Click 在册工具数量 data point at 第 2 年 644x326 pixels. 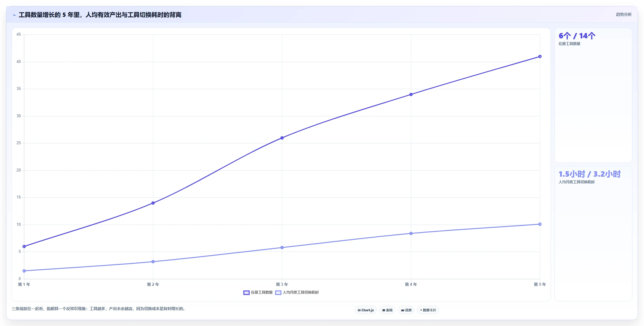[x=153, y=203]
